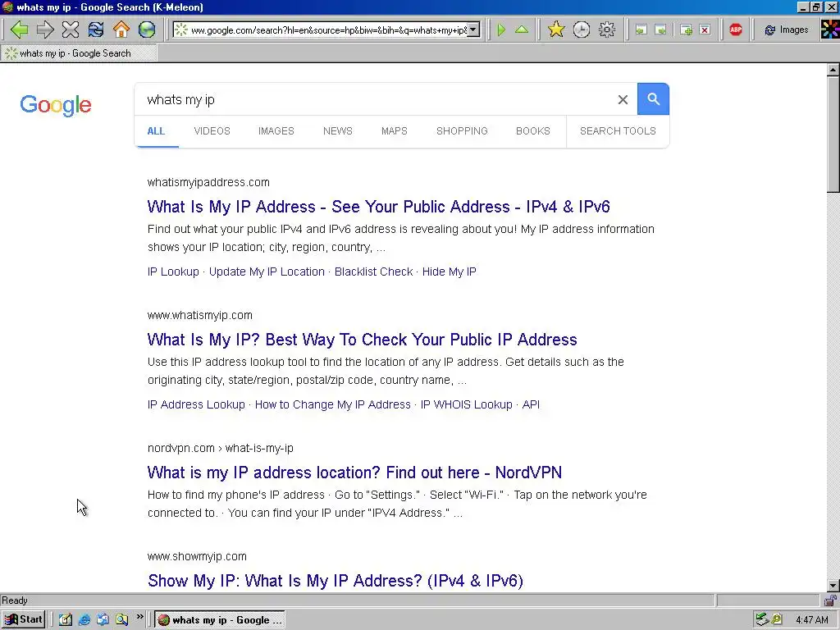Image resolution: width=840 pixels, height=630 pixels.
Task: Toggle the Images loading button
Action: click(787, 30)
